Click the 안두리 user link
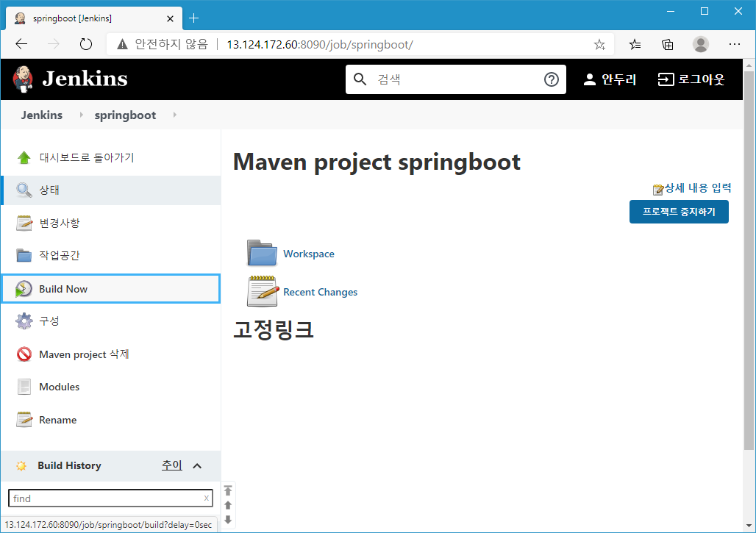Screen dimensions: 756x533 [x=618, y=79]
